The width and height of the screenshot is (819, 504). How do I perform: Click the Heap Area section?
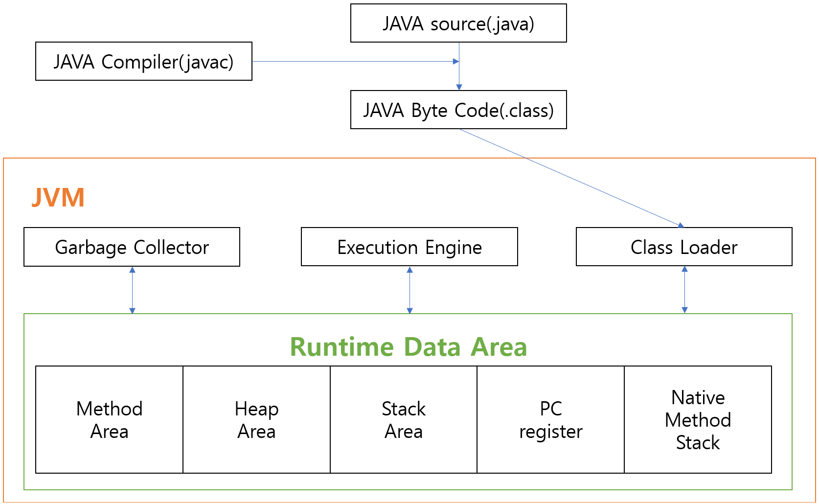(256, 420)
